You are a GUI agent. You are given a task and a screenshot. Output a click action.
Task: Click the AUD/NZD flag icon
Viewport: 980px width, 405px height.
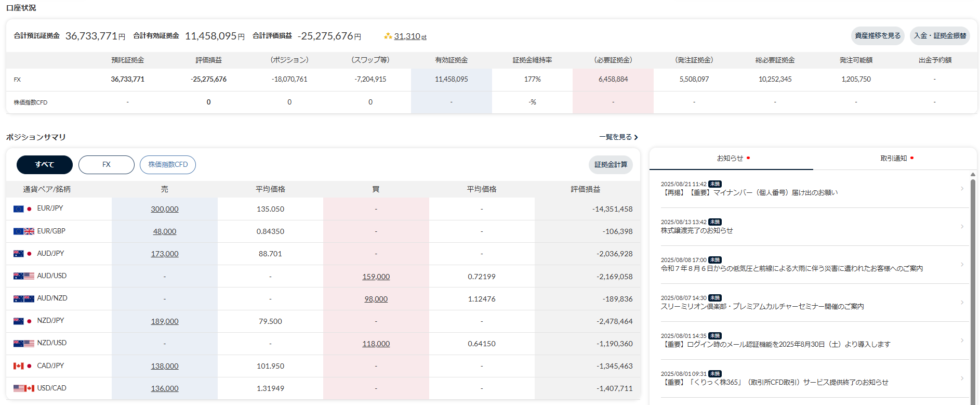click(24, 298)
